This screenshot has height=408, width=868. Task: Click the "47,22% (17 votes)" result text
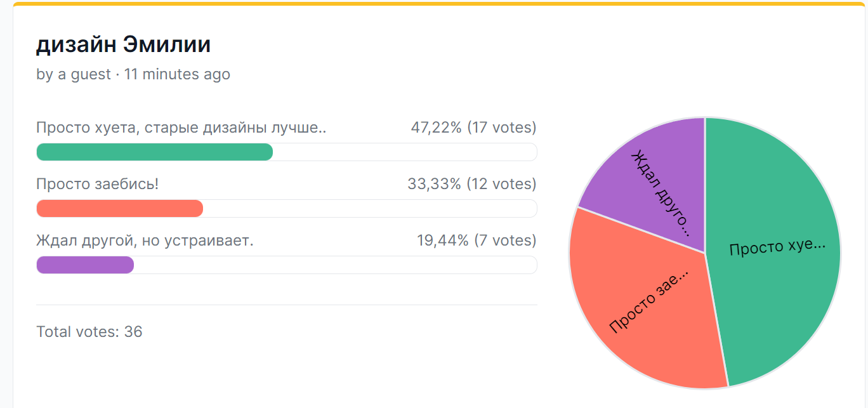[x=473, y=128]
